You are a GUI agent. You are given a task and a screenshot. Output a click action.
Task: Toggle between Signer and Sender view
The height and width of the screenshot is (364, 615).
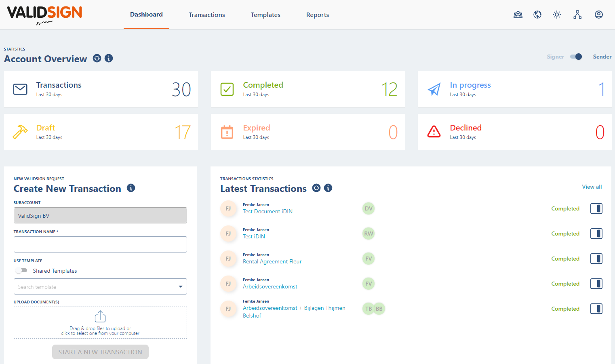(x=576, y=57)
